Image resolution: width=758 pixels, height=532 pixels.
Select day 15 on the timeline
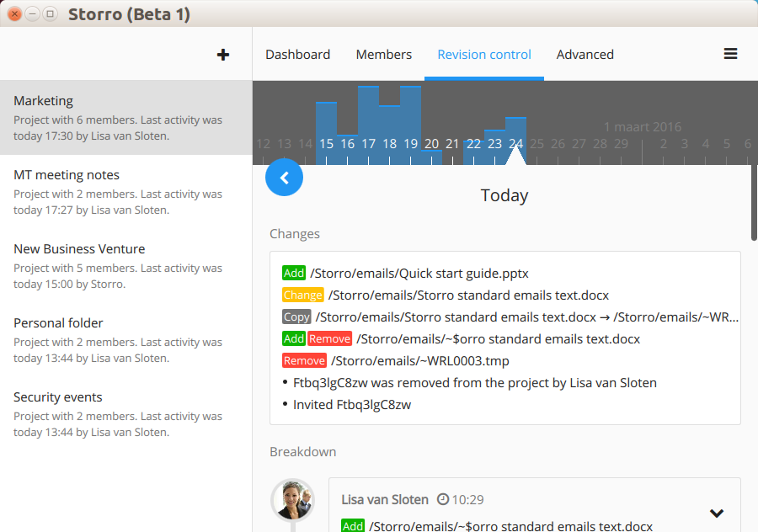click(x=326, y=143)
